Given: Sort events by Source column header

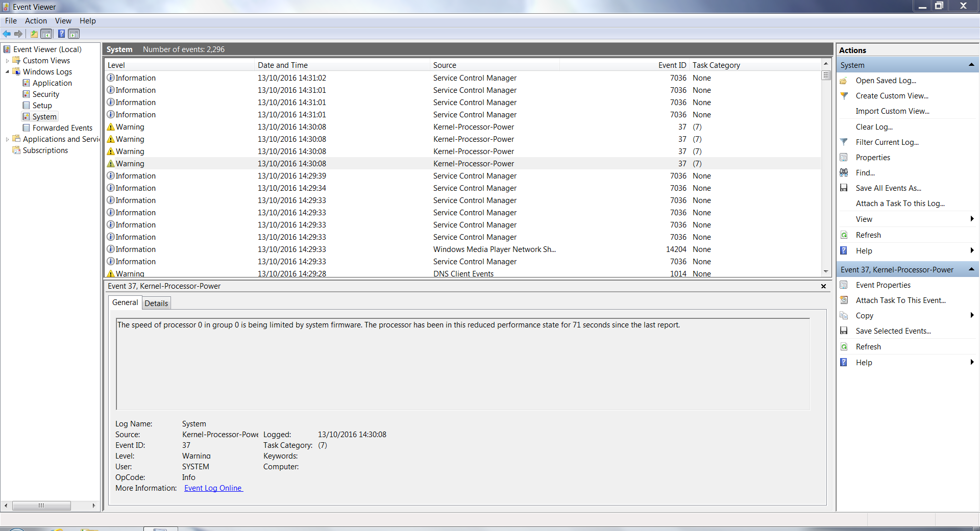Looking at the screenshot, I should click(x=495, y=65).
